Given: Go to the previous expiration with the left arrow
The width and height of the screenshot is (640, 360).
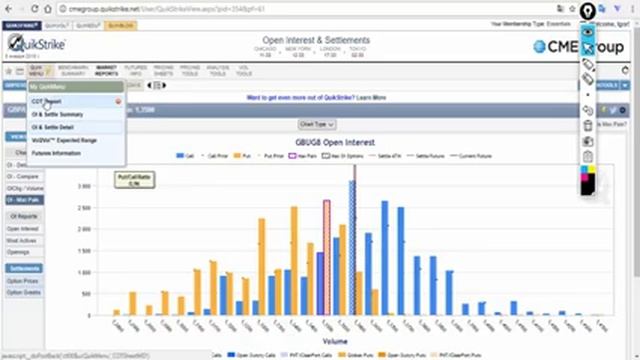Looking at the screenshot, I should pos(149,85).
